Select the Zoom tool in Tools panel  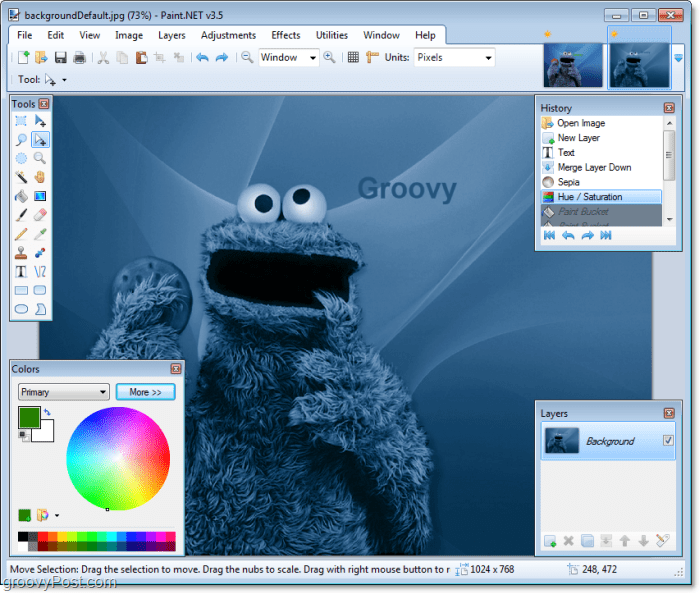tap(40, 159)
